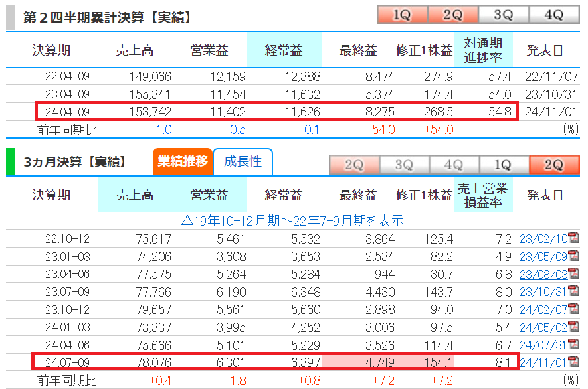Select period cell 24.04-09
The height and width of the screenshot is (389, 588).
click(68, 112)
